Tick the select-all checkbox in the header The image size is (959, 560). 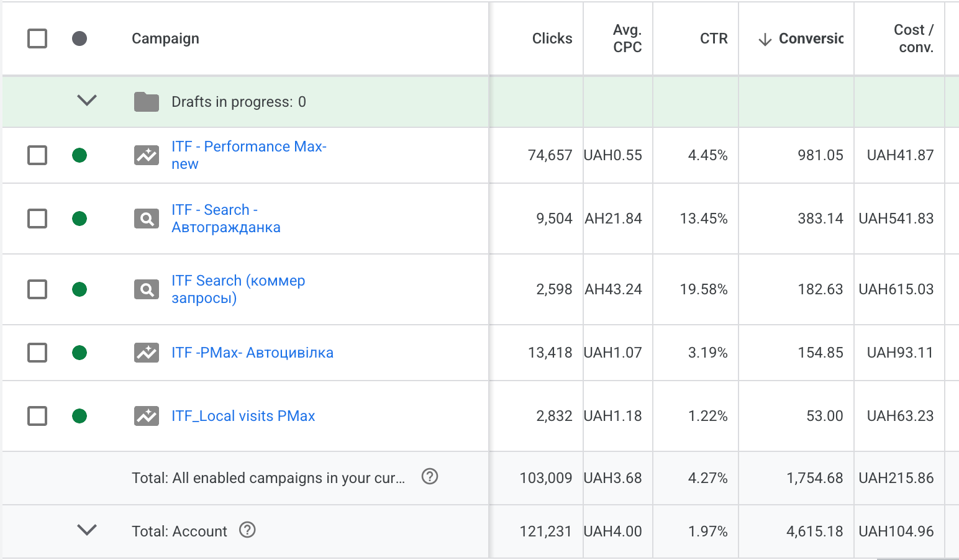[x=37, y=38]
